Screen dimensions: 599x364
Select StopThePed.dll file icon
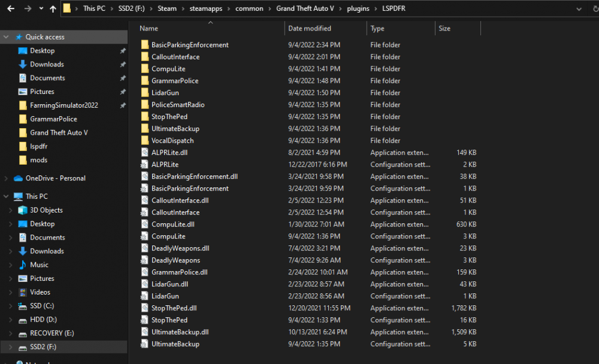[144, 308]
